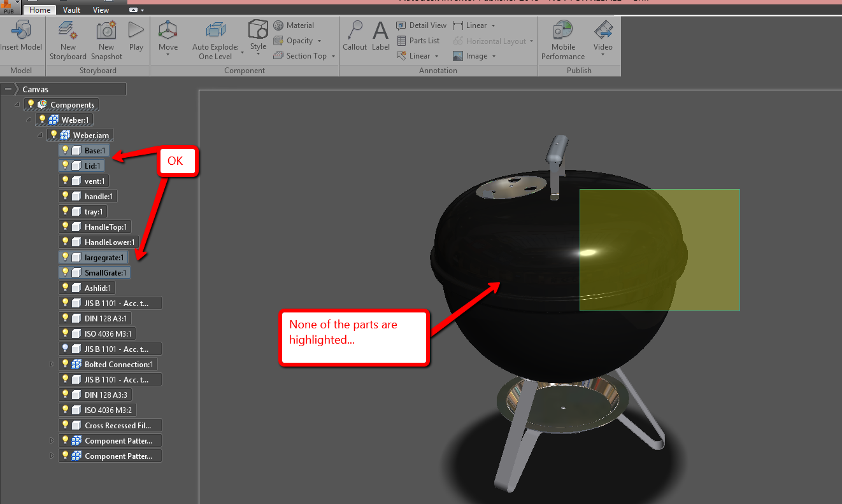Switch to the View ribbon tab
This screenshot has height=504, width=842.
click(101, 10)
